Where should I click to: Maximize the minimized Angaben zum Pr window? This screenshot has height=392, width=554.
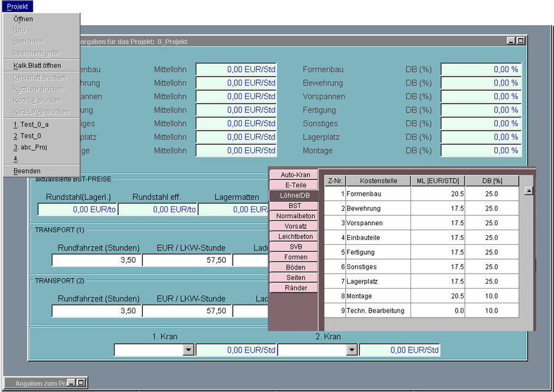click(81, 383)
